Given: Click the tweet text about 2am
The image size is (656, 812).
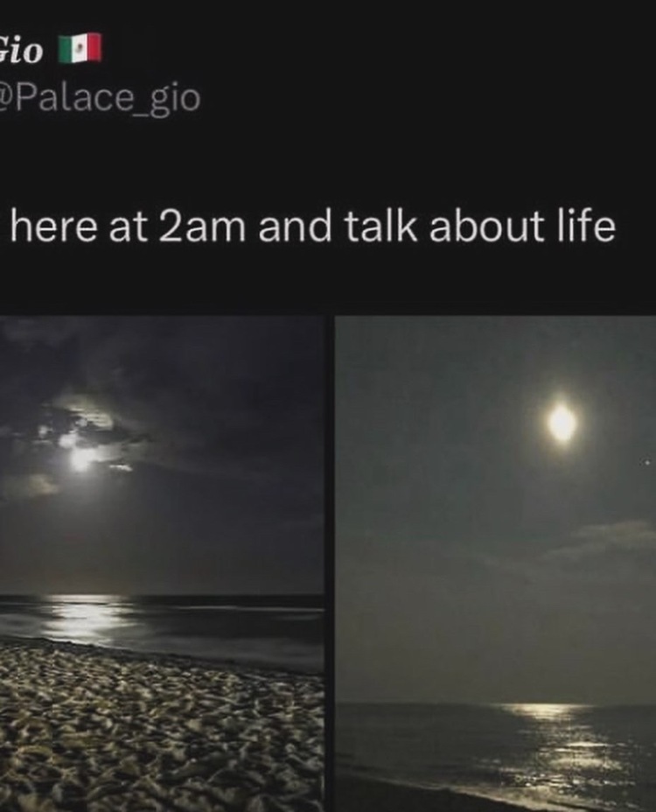Looking at the screenshot, I should tap(313, 227).
